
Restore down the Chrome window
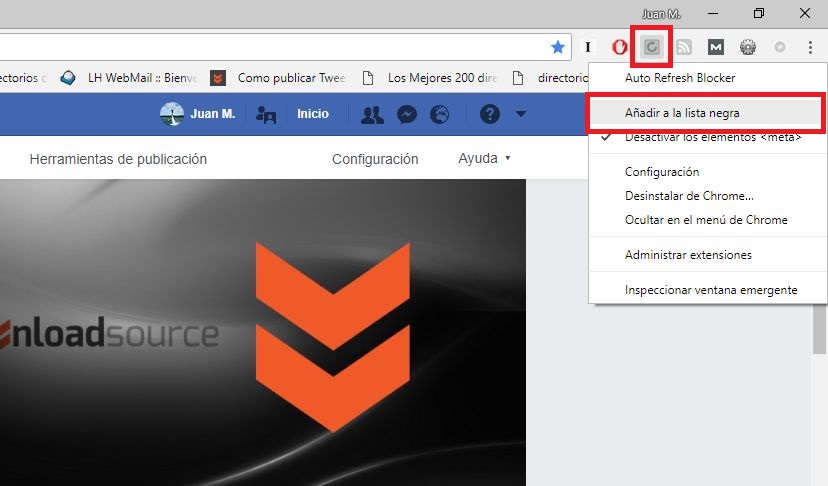coord(759,14)
